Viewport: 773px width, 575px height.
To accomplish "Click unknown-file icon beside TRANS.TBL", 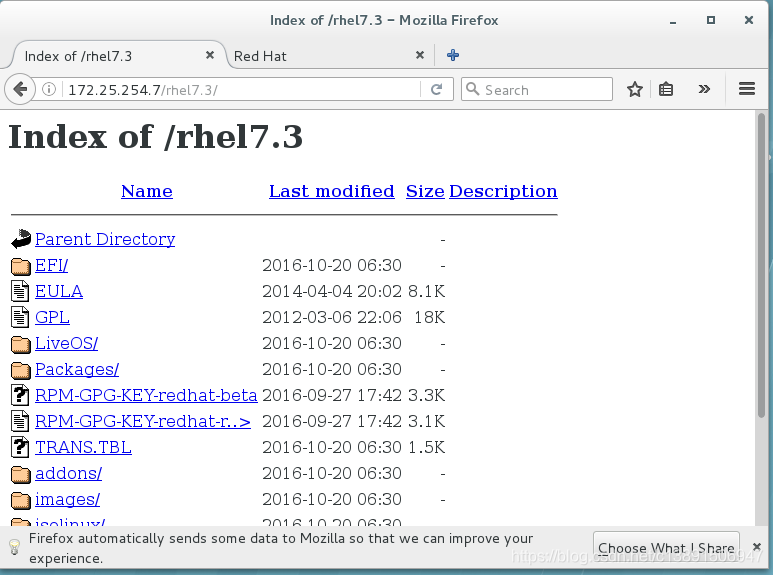I will coord(20,447).
